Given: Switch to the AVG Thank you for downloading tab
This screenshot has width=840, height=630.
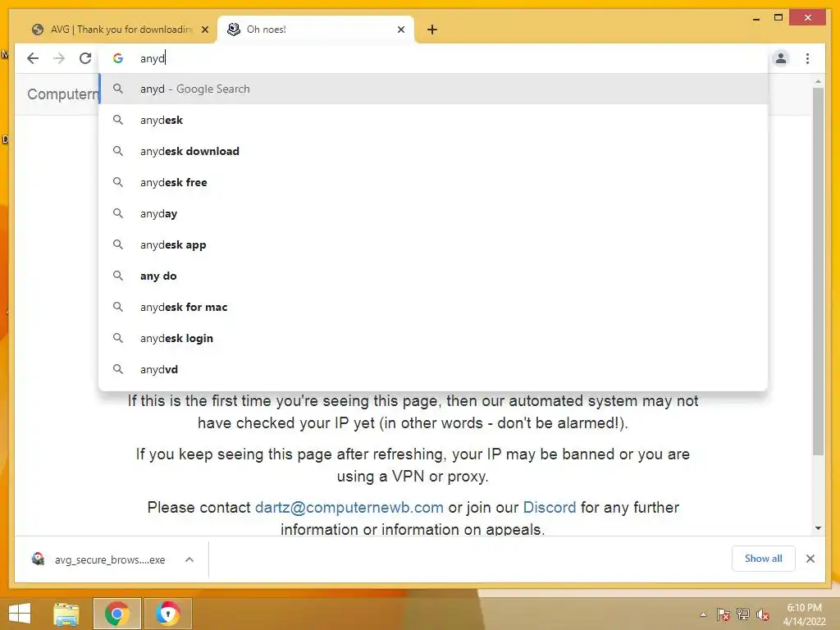Looking at the screenshot, I should pyautogui.click(x=120, y=30).
